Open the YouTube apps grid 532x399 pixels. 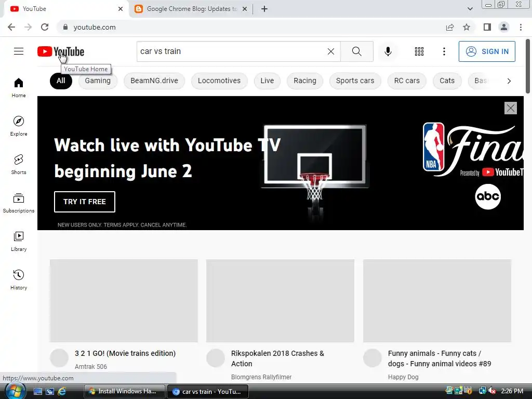(x=419, y=51)
